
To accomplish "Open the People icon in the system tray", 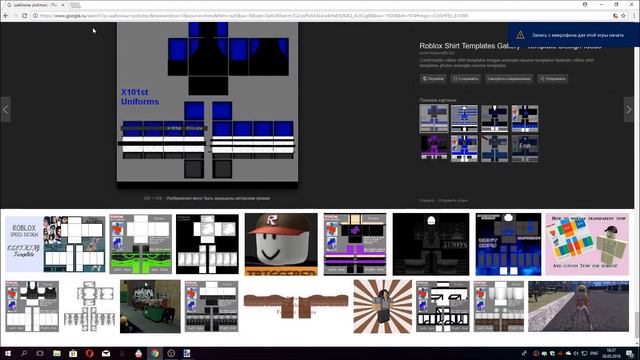I will click(524, 353).
